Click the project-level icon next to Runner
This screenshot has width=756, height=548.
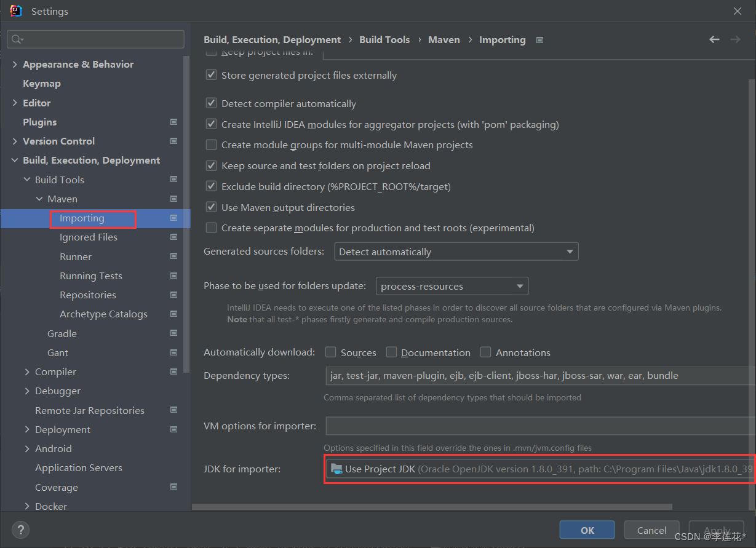[x=174, y=256]
